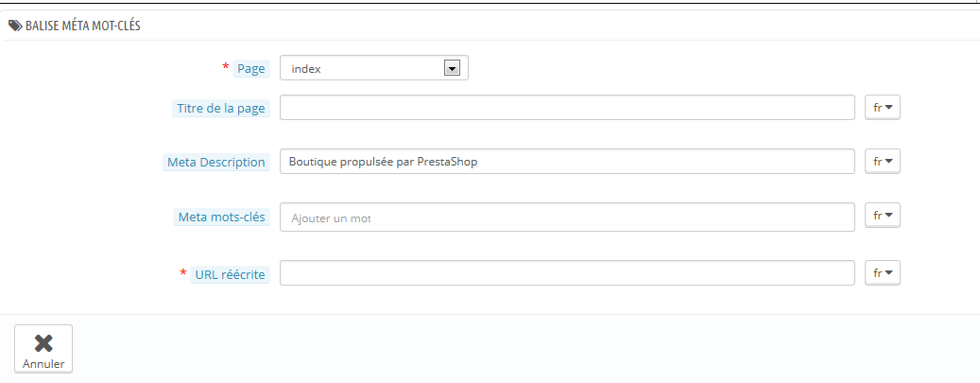Click the Annuler button text
This screenshot has height=383, width=980.
tap(43, 363)
